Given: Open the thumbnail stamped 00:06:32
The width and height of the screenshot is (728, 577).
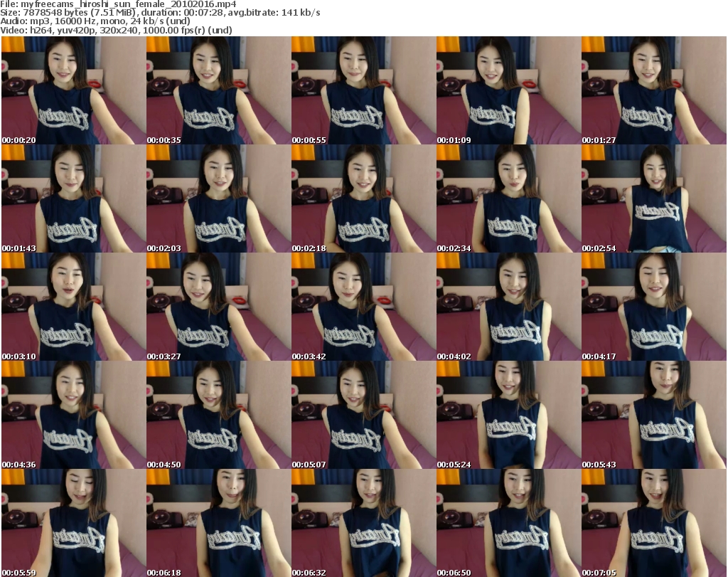Looking at the screenshot, I should point(363,523).
